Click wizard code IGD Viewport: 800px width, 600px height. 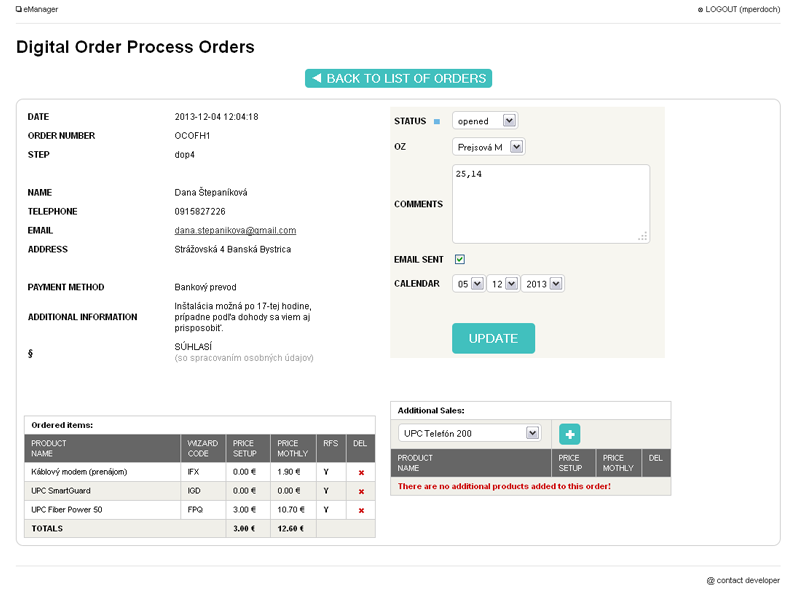tap(194, 491)
